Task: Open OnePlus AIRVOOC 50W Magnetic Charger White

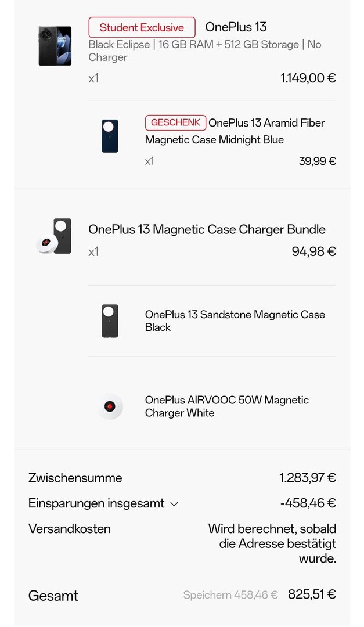Action: (x=226, y=406)
